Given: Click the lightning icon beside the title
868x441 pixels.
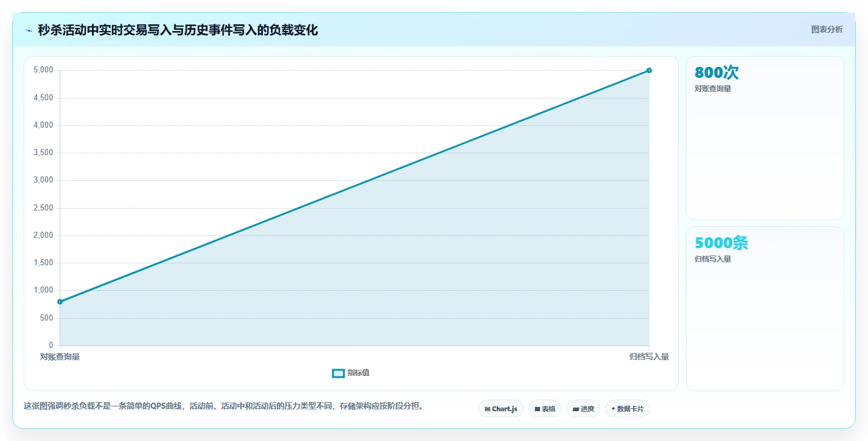Looking at the screenshot, I should click(x=29, y=30).
